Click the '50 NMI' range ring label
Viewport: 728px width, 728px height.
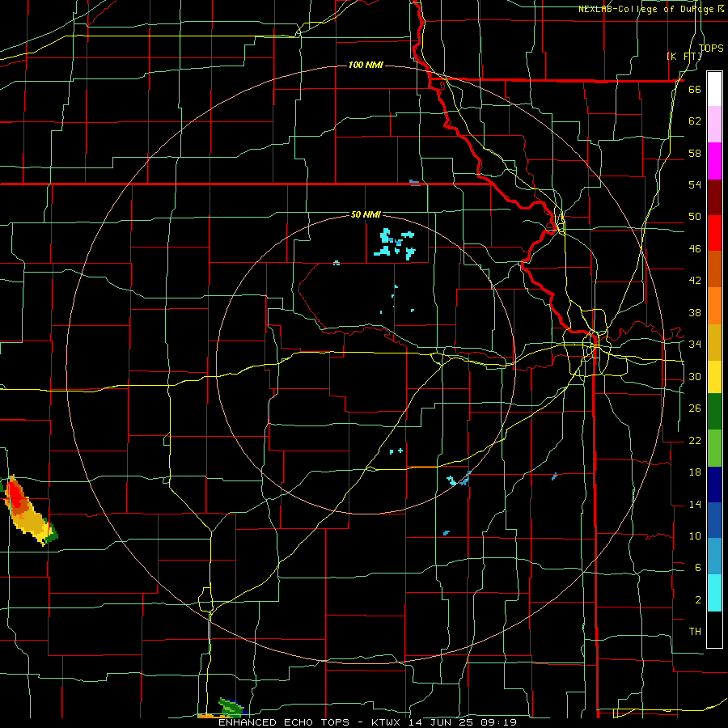coord(366,214)
